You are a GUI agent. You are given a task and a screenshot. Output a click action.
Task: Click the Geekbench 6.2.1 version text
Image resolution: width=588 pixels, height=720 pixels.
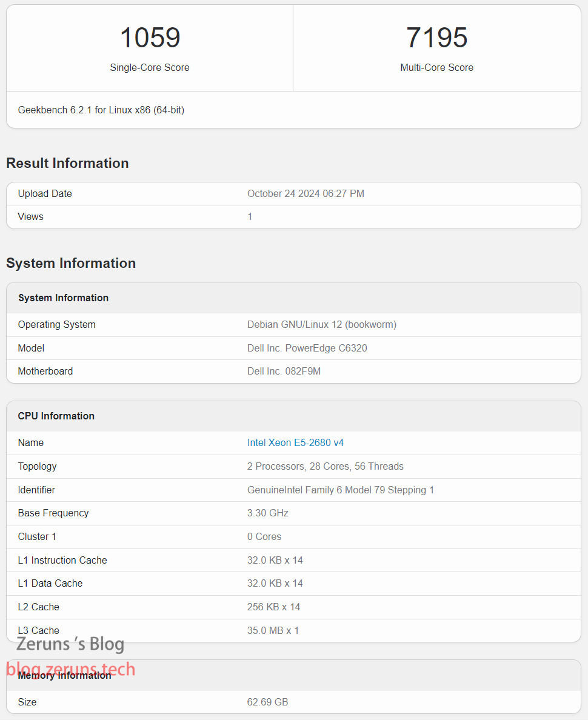tap(101, 110)
